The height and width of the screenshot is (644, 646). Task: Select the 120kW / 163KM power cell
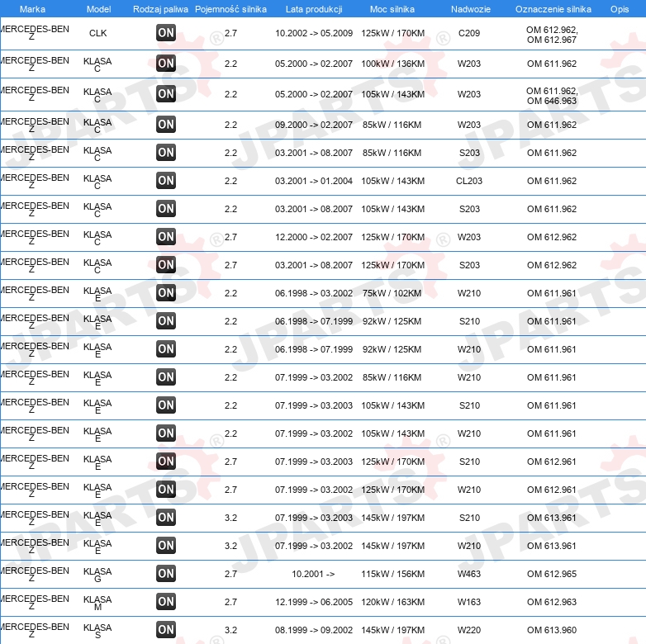click(392, 602)
